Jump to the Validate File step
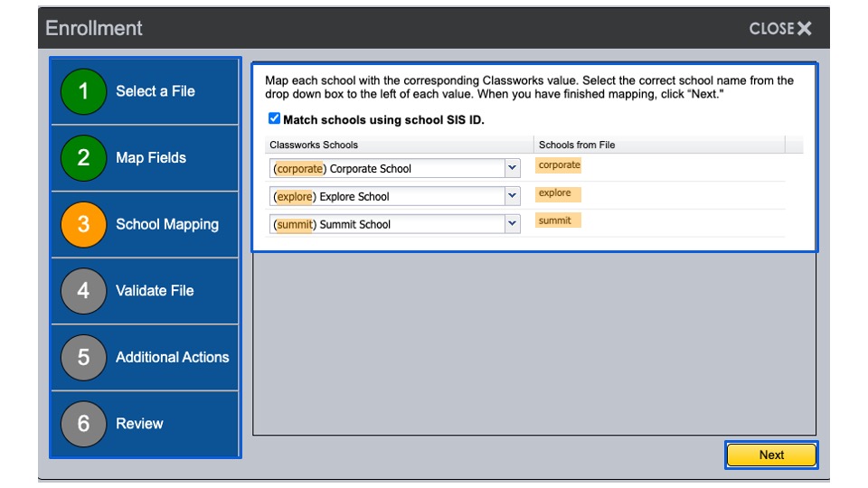 tap(145, 290)
